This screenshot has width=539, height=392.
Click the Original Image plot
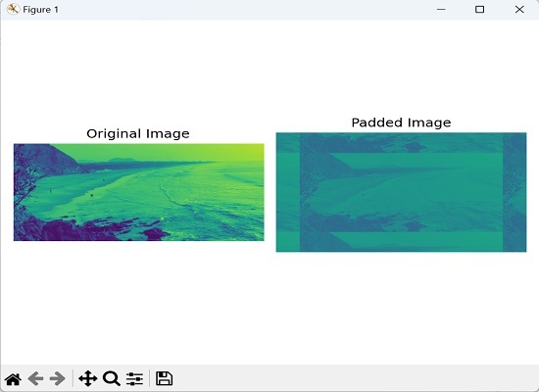[139, 192]
